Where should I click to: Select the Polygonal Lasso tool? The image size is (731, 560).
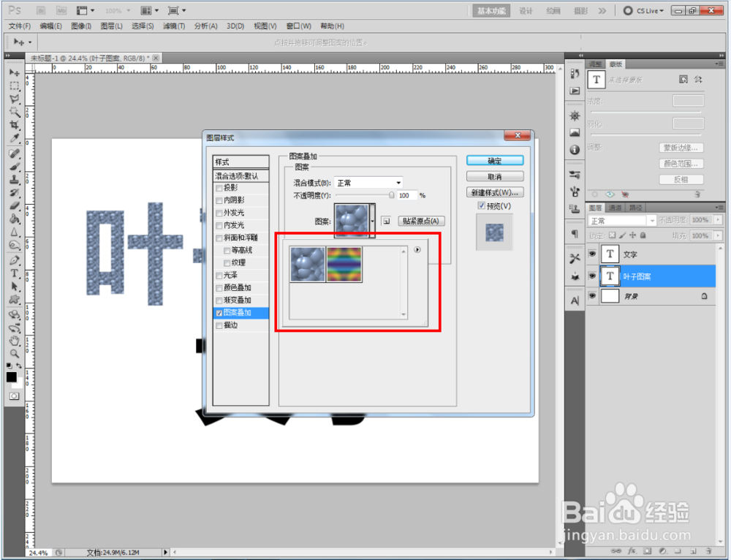[15, 99]
